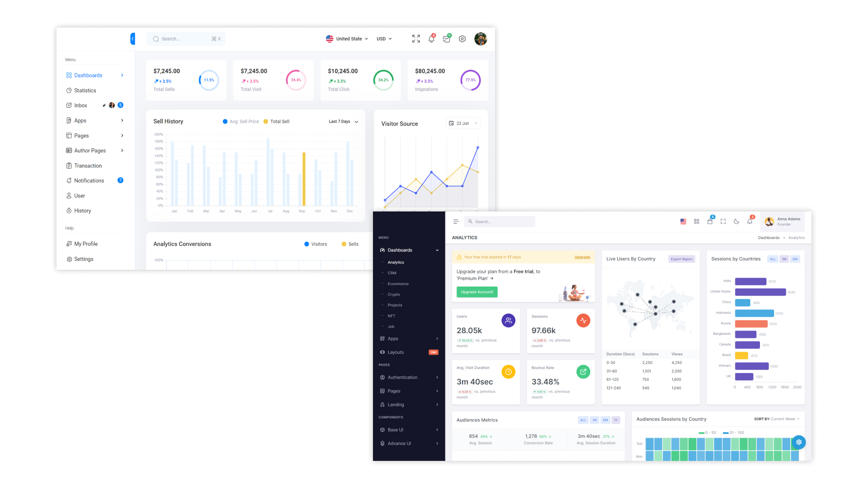Click the USD currency dropdown
868x488 pixels.
384,39
